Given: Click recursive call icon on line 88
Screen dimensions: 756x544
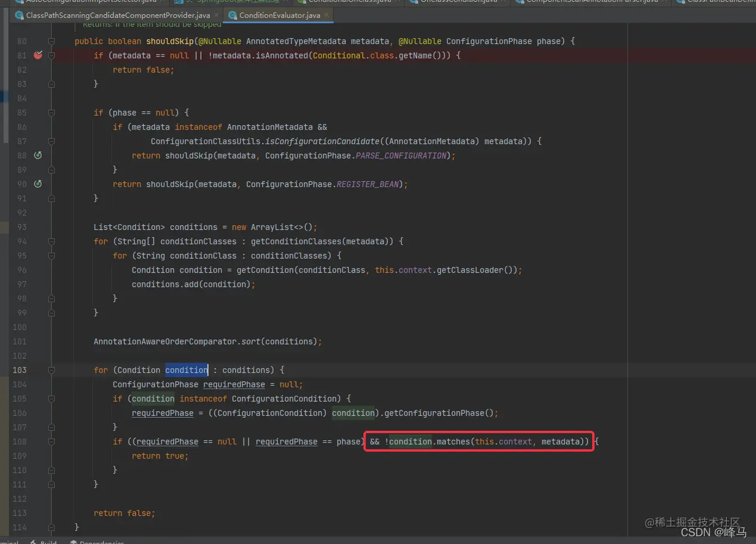Looking at the screenshot, I should tap(38, 156).
